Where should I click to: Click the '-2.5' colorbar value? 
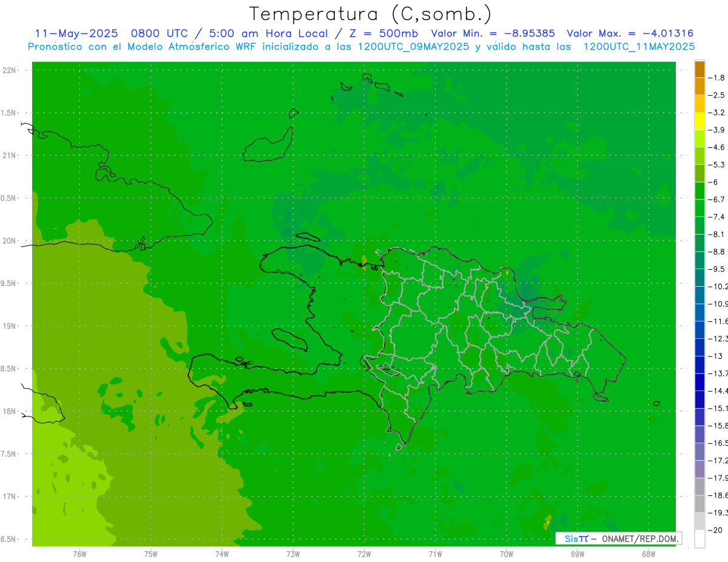[x=716, y=95]
